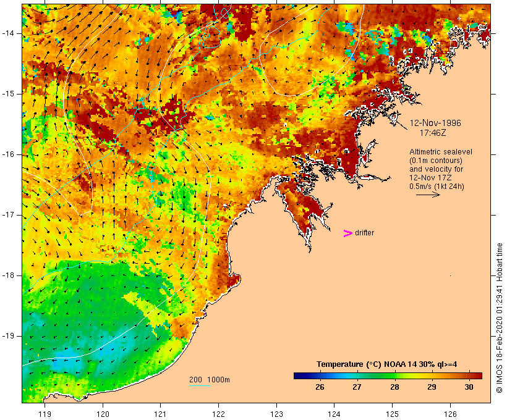Click the magenta drifter arrow marker
Image resolution: width=507 pixels, height=420 pixels.
point(347,233)
